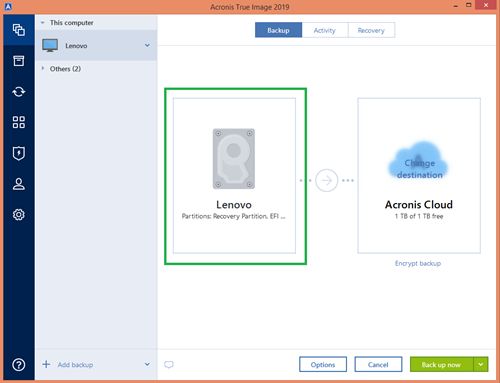The width and height of the screenshot is (500, 383).
Task: Minimize the Acronis True Image window
Action: point(456,6)
